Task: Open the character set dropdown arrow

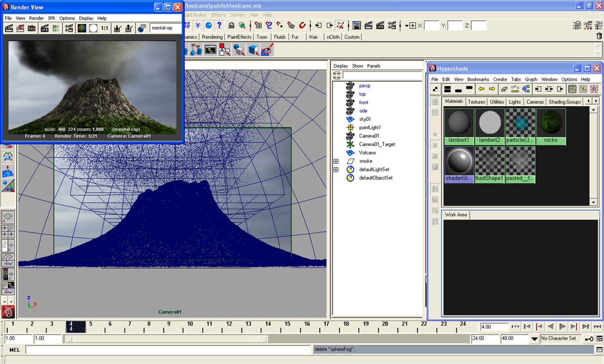Action: [534, 339]
